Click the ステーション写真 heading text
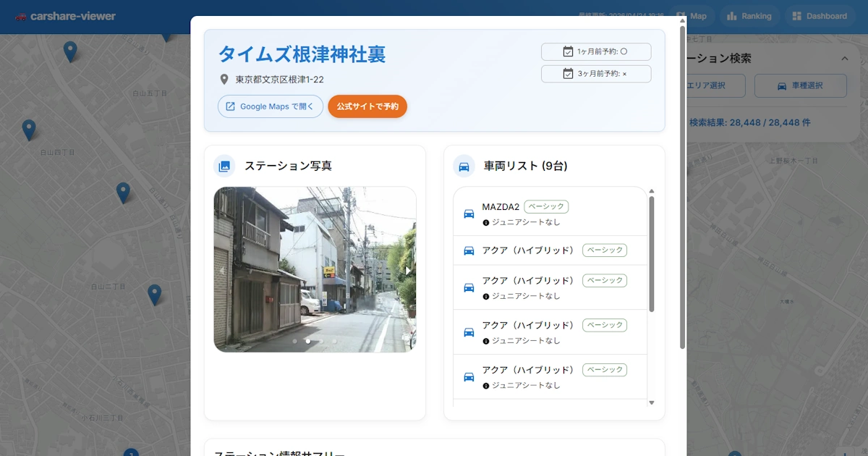The image size is (868, 456). tap(288, 166)
